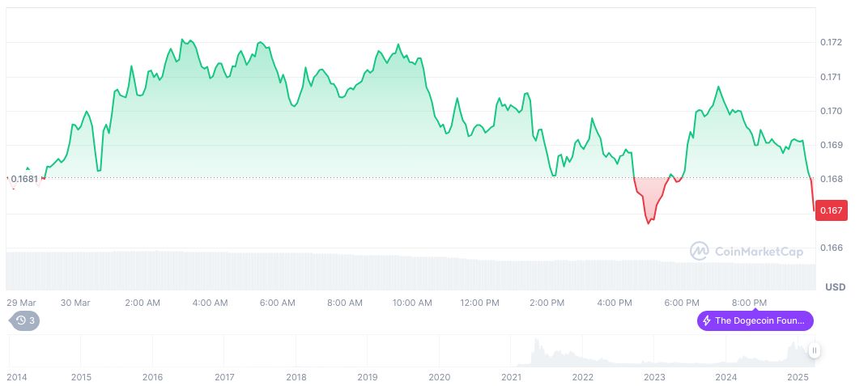Click the USD currency label
Screen dimensions: 868x386
click(835, 287)
